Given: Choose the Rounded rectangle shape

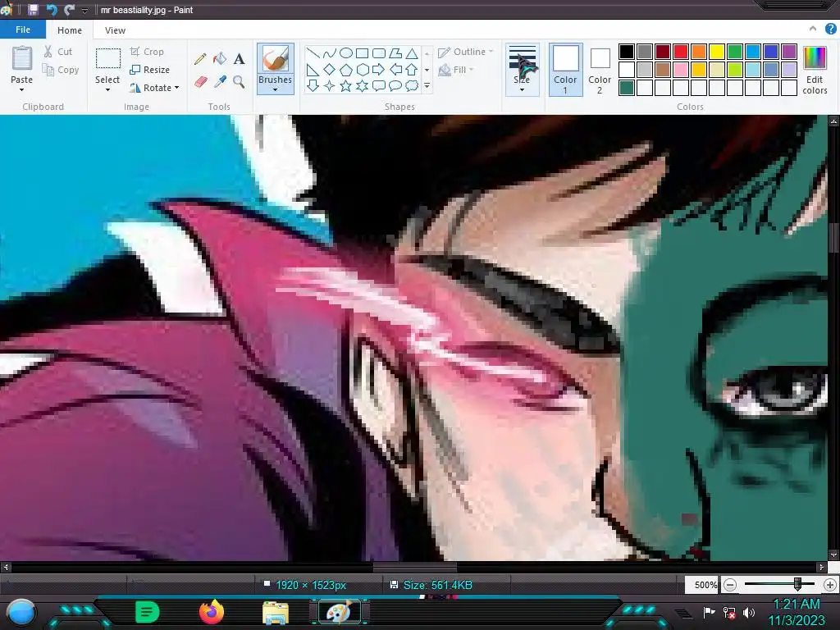Looking at the screenshot, I should (379, 53).
